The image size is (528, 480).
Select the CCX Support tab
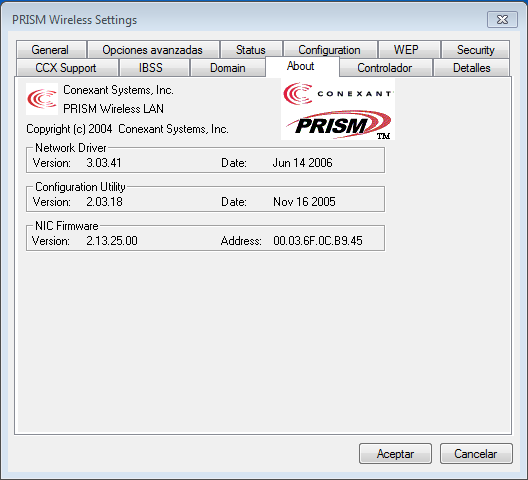click(67, 68)
